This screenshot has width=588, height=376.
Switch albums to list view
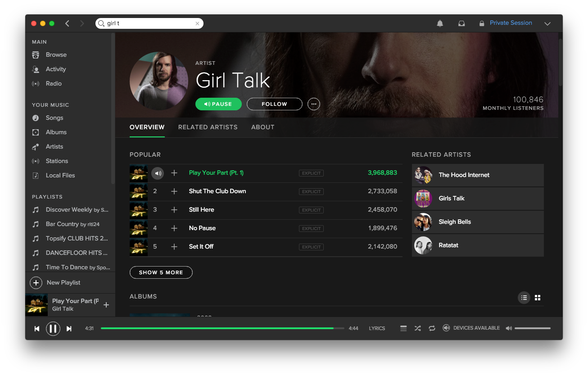click(x=524, y=298)
